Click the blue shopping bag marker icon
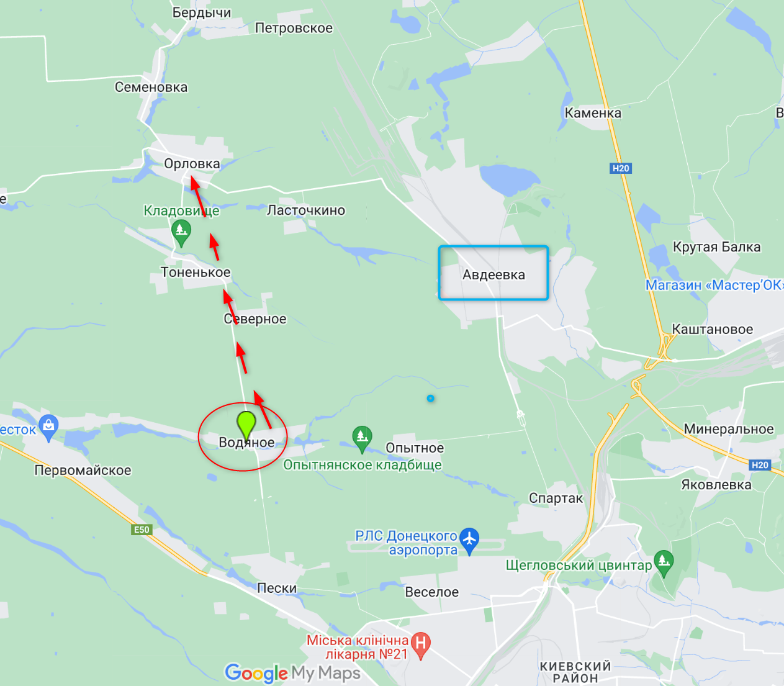 coord(48,428)
